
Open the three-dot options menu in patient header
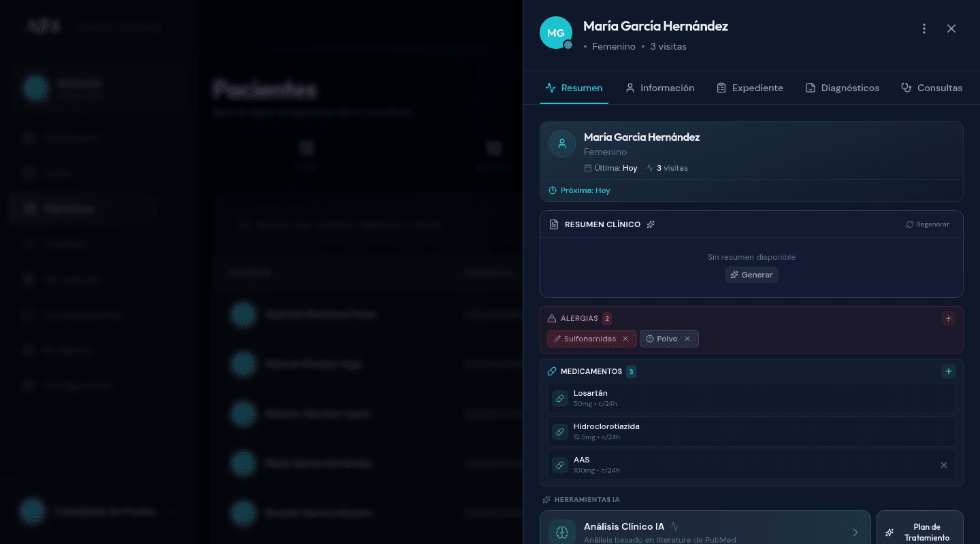click(x=924, y=29)
